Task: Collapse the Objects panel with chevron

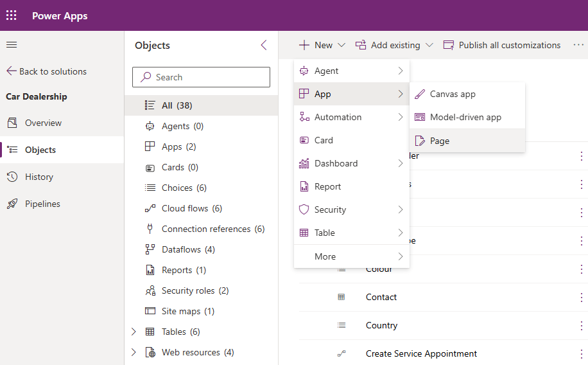Action: (x=264, y=45)
